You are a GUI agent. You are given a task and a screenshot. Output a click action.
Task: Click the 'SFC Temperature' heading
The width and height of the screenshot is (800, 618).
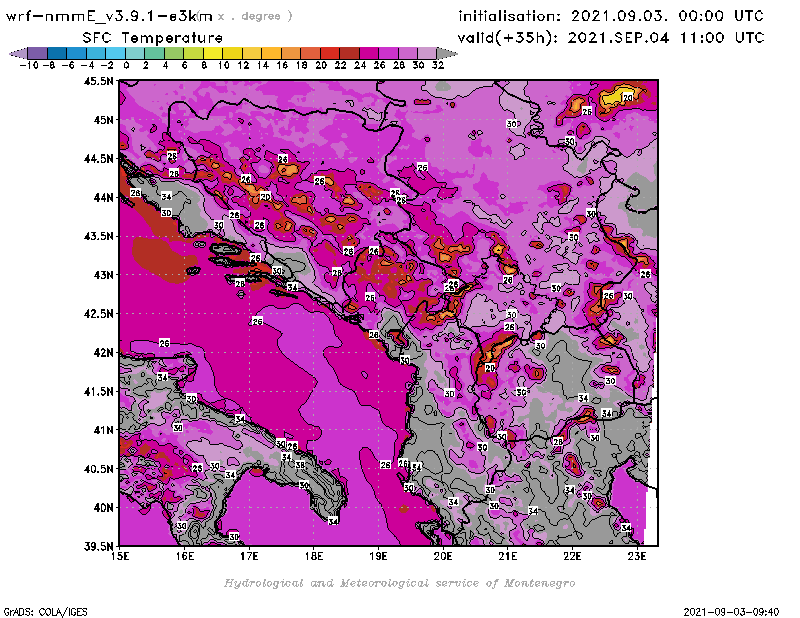[x=153, y=38]
